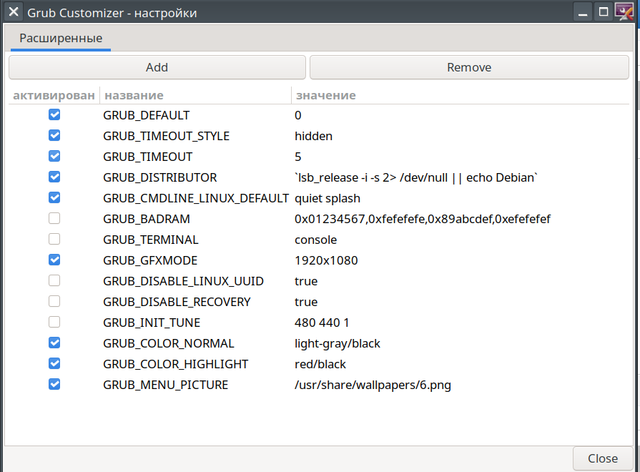Image resolution: width=640 pixels, height=472 pixels.
Task: Select the GRUB_BADRAM name cell
Action: click(x=147, y=219)
